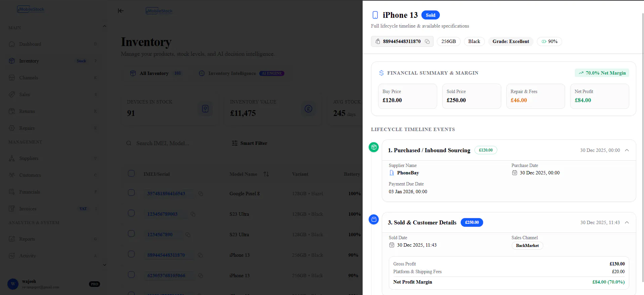This screenshot has width=644, height=295.
Task: Click the Black color chip in panel header
Action: [x=474, y=41]
